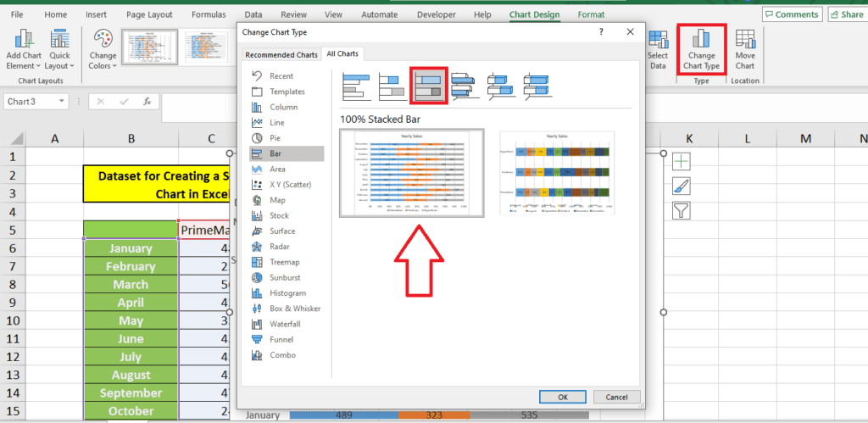The image size is (868, 423).
Task: Choose Funnel chart category
Action: point(287,339)
